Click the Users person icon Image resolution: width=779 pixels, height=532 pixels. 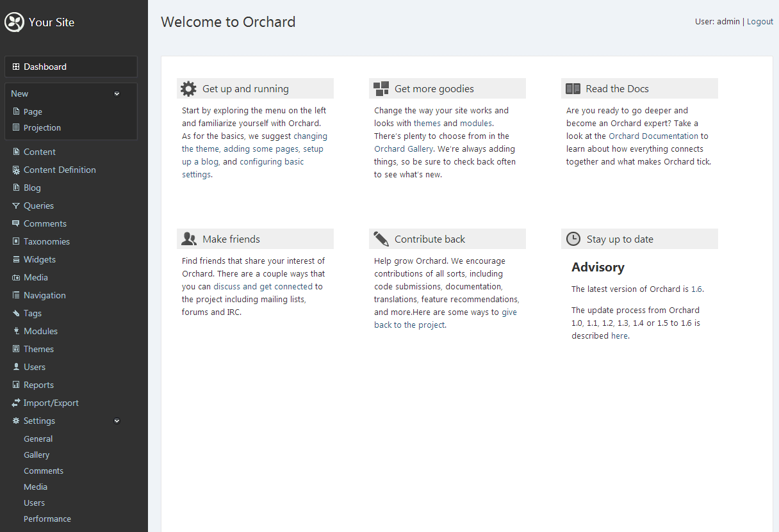[17, 367]
